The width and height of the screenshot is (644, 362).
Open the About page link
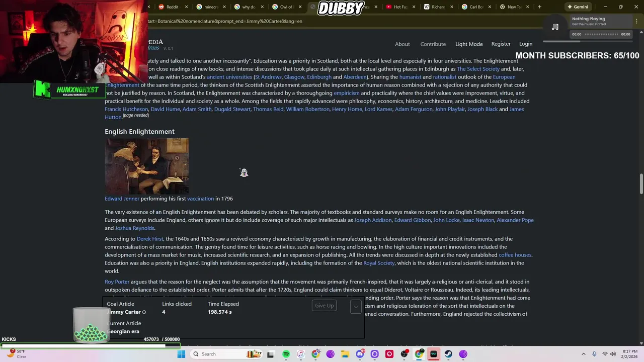pyautogui.click(x=402, y=44)
